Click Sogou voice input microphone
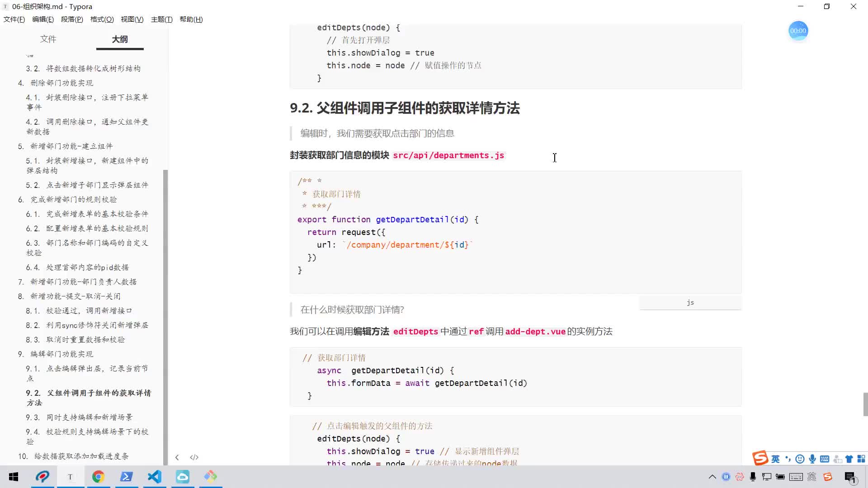 click(x=812, y=459)
